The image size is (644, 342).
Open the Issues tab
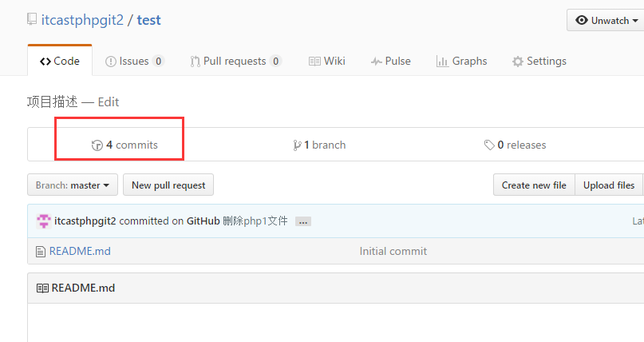coord(135,62)
